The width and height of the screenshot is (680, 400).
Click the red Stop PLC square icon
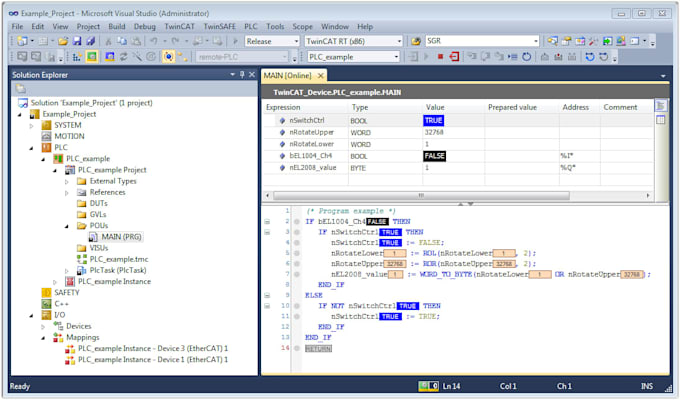pyautogui.click(x=440, y=57)
